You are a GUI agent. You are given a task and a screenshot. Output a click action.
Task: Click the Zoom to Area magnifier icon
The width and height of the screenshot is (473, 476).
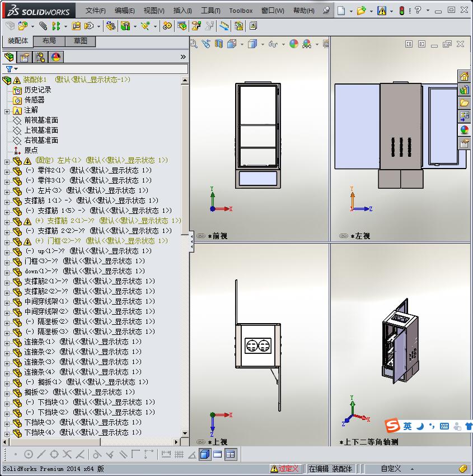[194, 44]
